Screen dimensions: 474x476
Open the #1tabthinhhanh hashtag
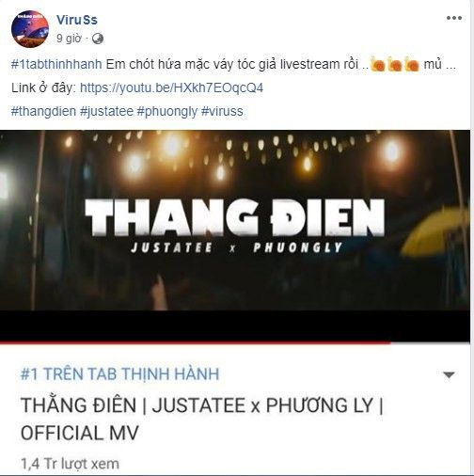pos(56,65)
